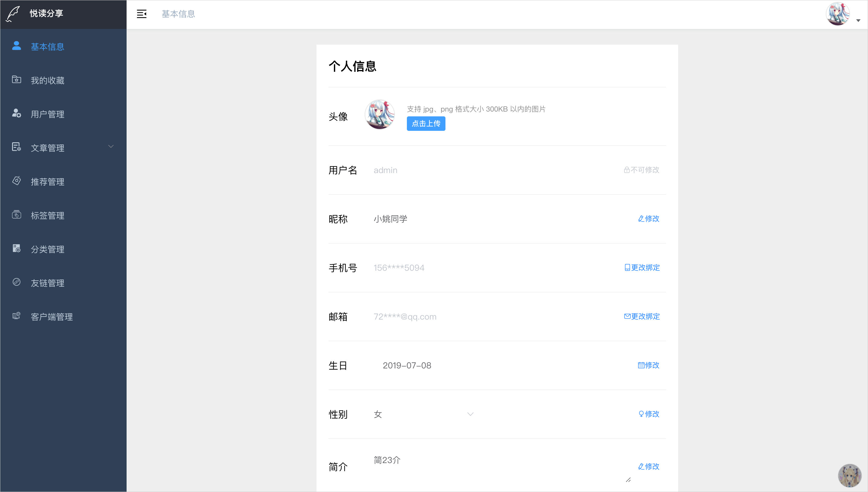Select 基本信息 in the sidebar menu
The height and width of the screenshot is (492, 868).
(48, 47)
